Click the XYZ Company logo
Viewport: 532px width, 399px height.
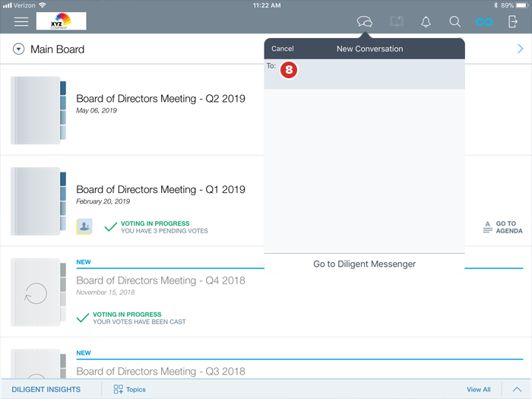pos(61,21)
